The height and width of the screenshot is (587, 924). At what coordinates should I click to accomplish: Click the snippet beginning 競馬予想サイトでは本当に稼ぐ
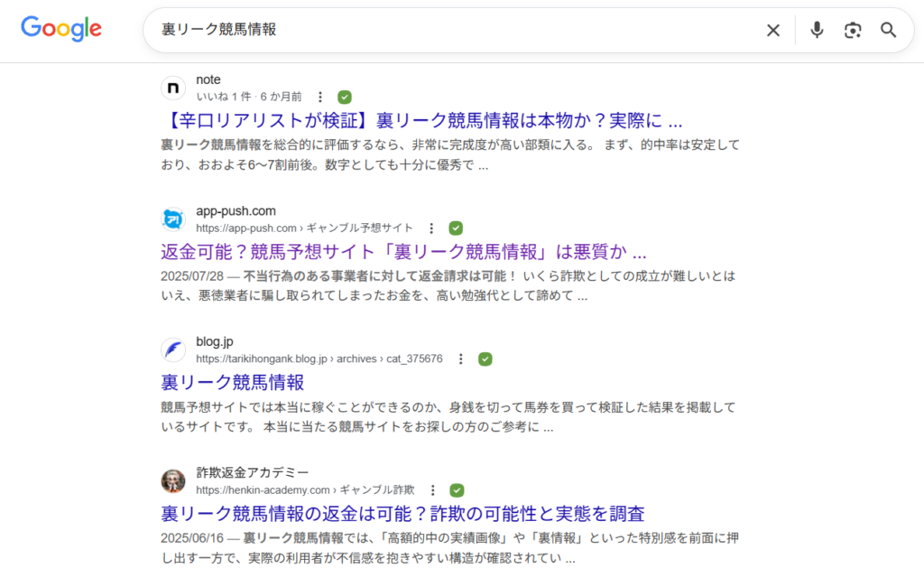(448, 417)
